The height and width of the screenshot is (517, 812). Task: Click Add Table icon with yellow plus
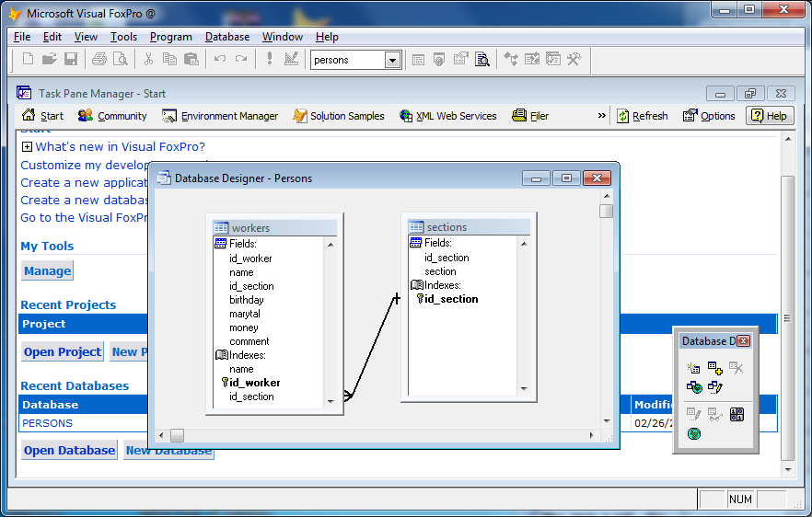(715, 368)
